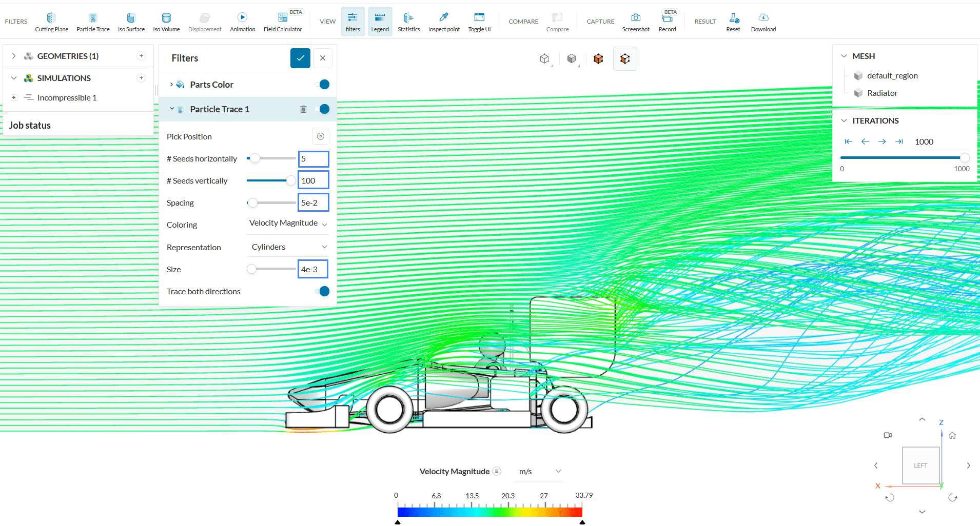Screen dimensions: 980x526
Task: Click the Seeds vertically slider handle
Action: (291, 180)
